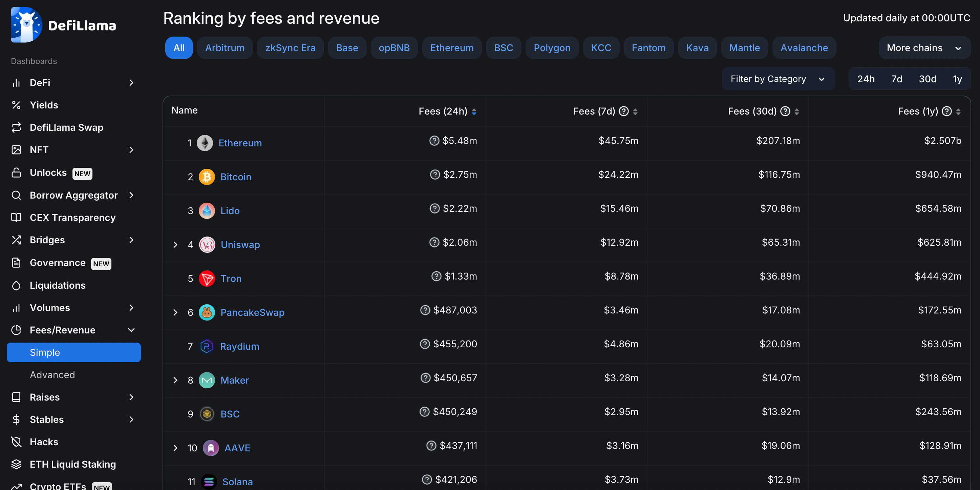Open the Bitcoin protocol link
Screen dimensions: 980x490
(236, 177)
